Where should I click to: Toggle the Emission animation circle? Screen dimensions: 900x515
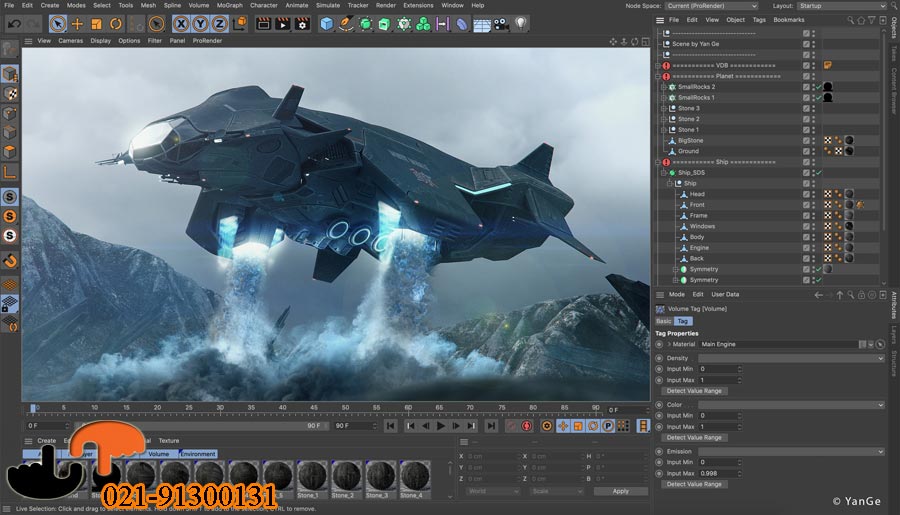(659, 451)
